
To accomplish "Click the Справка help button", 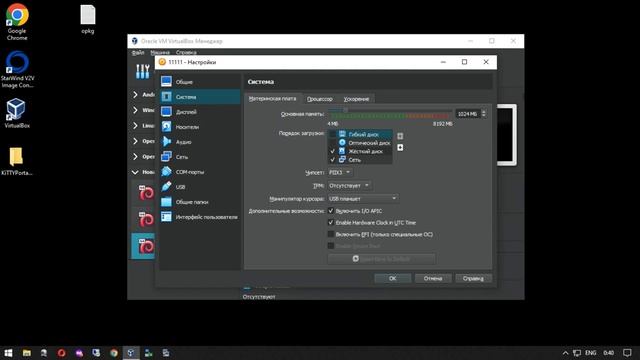I will 473,278.
